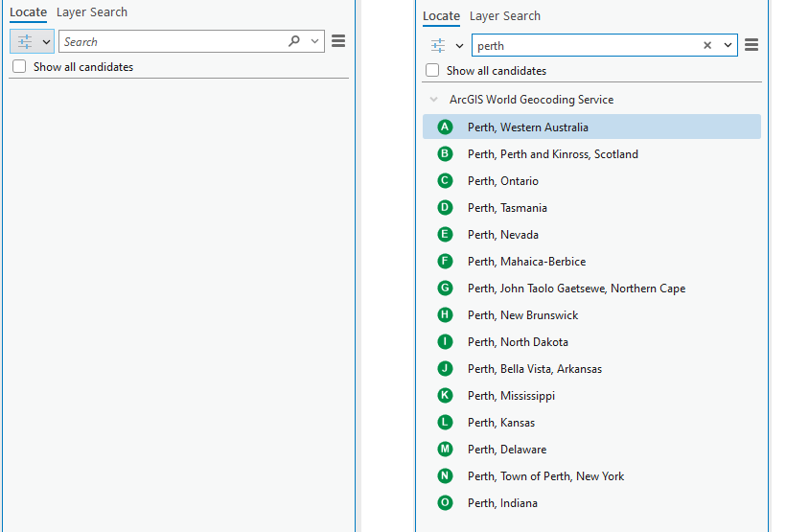Choose Perth, Ontario from the results

click(502, 181)
